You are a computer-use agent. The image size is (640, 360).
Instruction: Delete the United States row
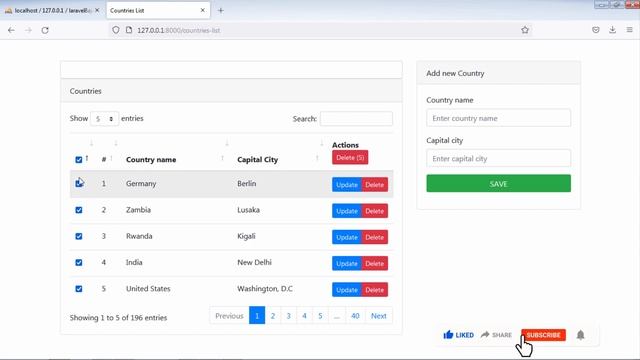[x=375, y=290]
